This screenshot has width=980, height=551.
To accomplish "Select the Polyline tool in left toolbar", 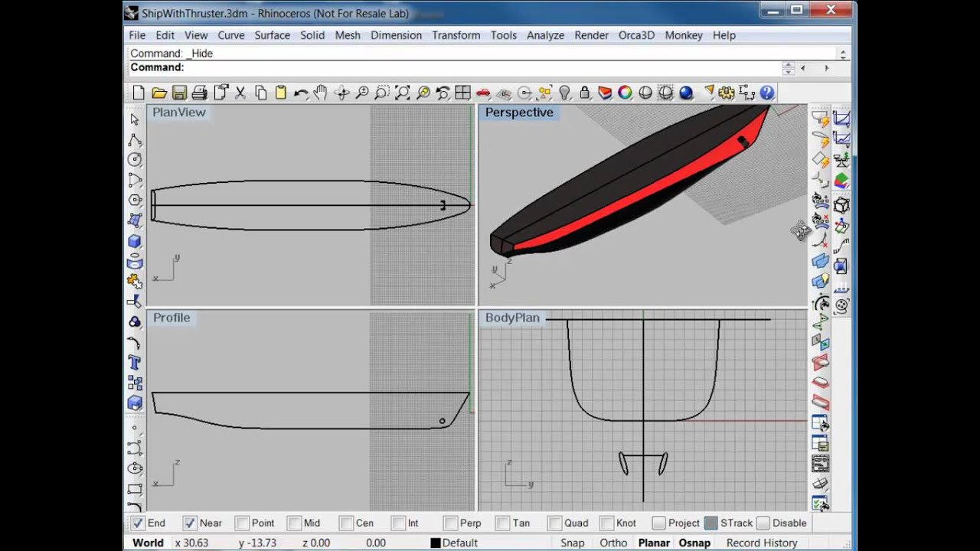I will point(135,140).
